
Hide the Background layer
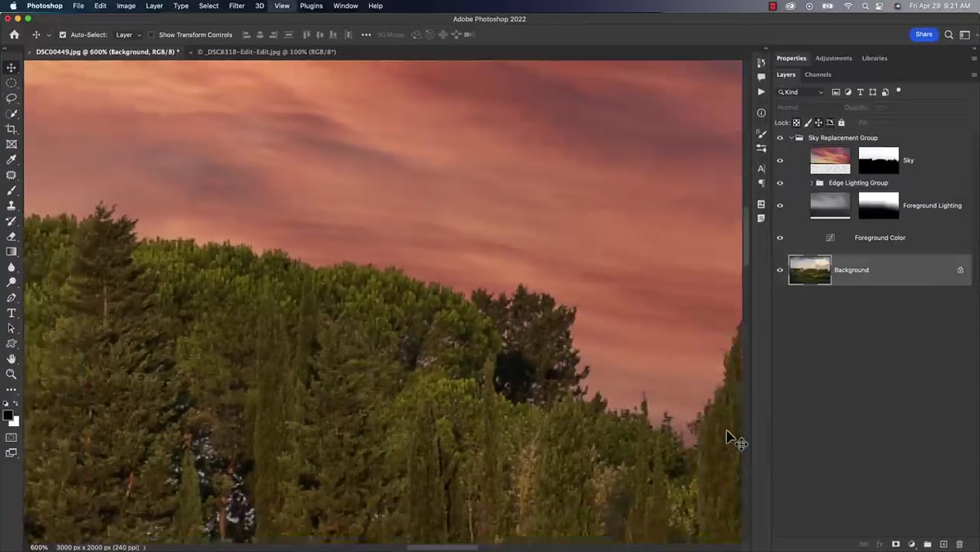tap(780, 270)
